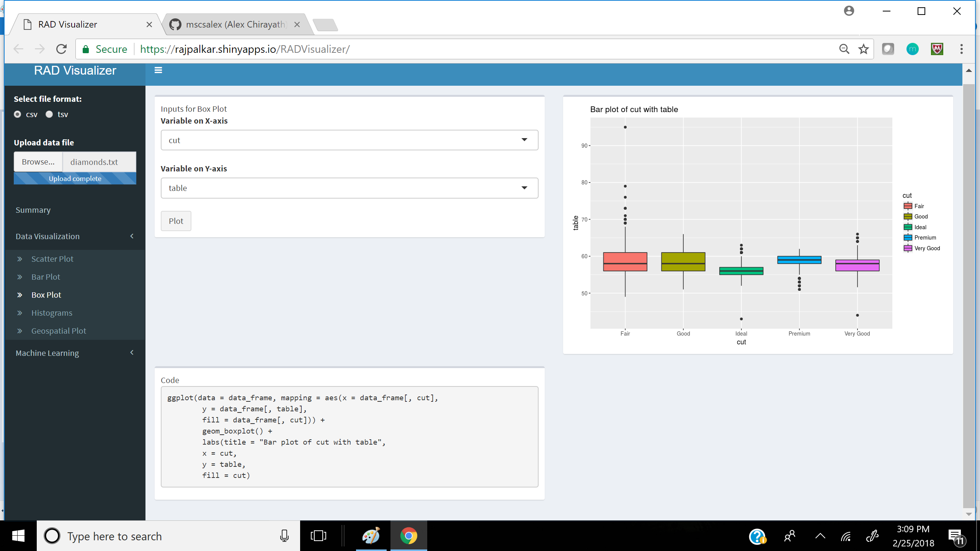Click the browser reload icon
This screenshot has height=551, width=980.
tap(61, 49)
